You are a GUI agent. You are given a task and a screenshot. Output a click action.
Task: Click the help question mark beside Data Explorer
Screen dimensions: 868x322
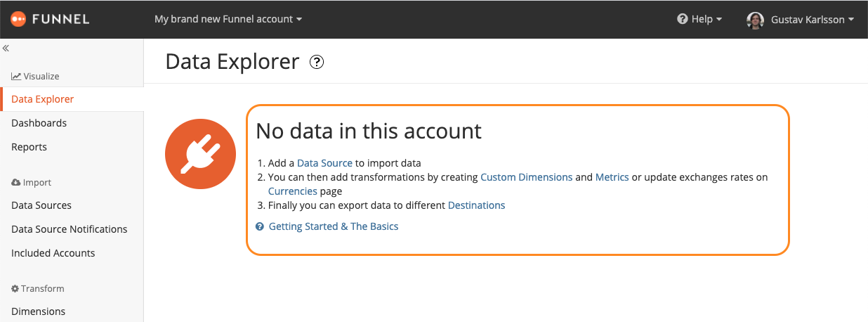click(317, 62)
